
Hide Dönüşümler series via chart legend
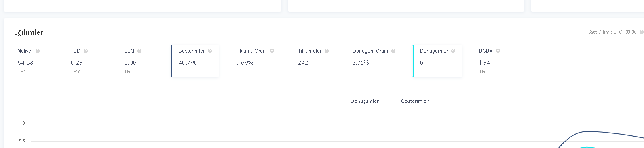pyautogui.click(x=361, y=101)
